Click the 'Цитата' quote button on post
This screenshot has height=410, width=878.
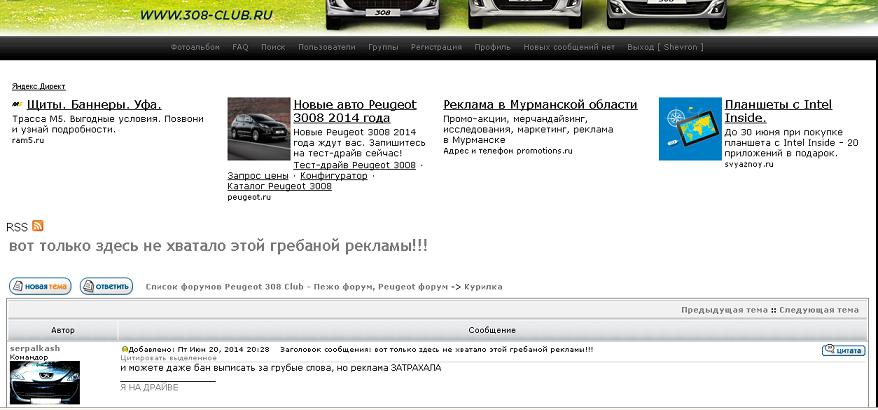(x=843, y=350)
